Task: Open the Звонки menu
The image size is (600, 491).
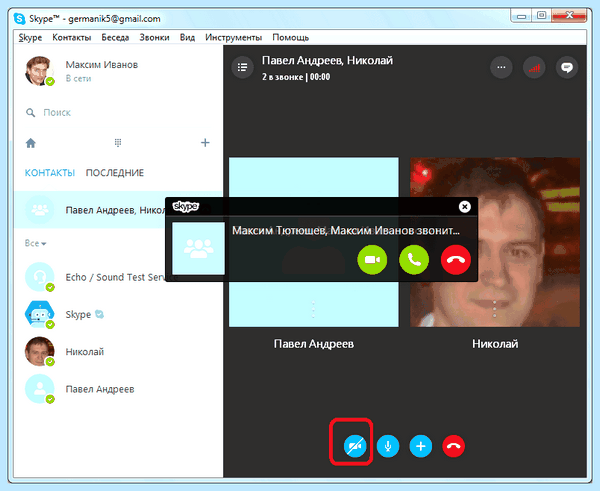Action: [x=154, y=38]
